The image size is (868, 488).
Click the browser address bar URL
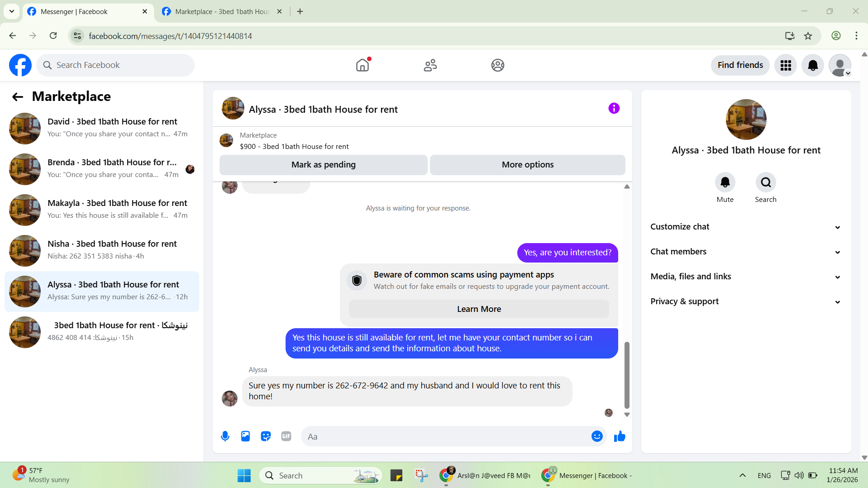[x=170, y=36]
